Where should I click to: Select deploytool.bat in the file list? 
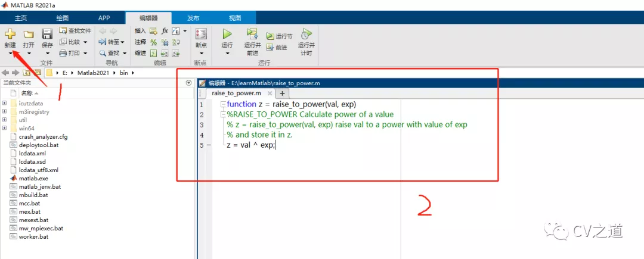(x=39, y=145)
